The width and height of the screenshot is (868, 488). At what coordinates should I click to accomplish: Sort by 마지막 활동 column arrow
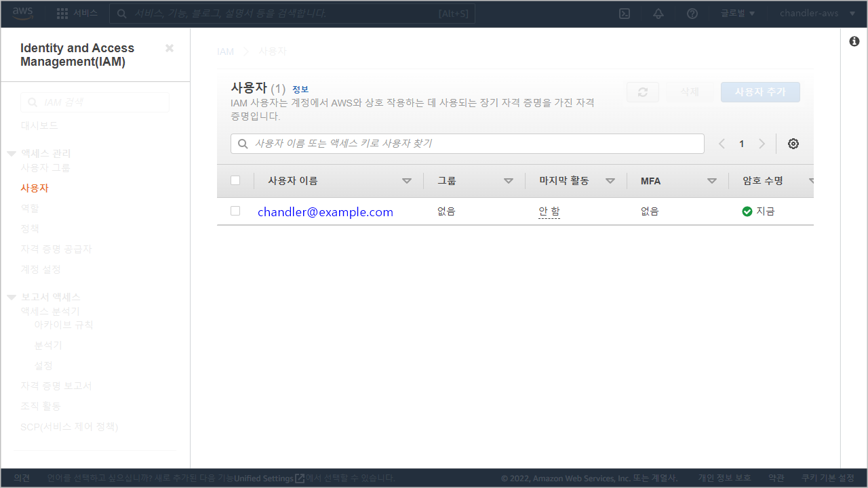[x=610, y=181]
